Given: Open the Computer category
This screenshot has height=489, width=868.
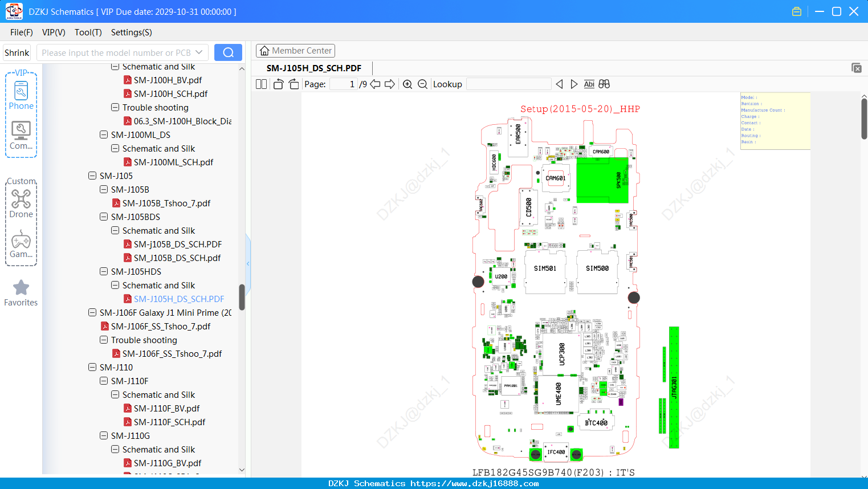Looking at the screenshot, I should tap(21, 136).
